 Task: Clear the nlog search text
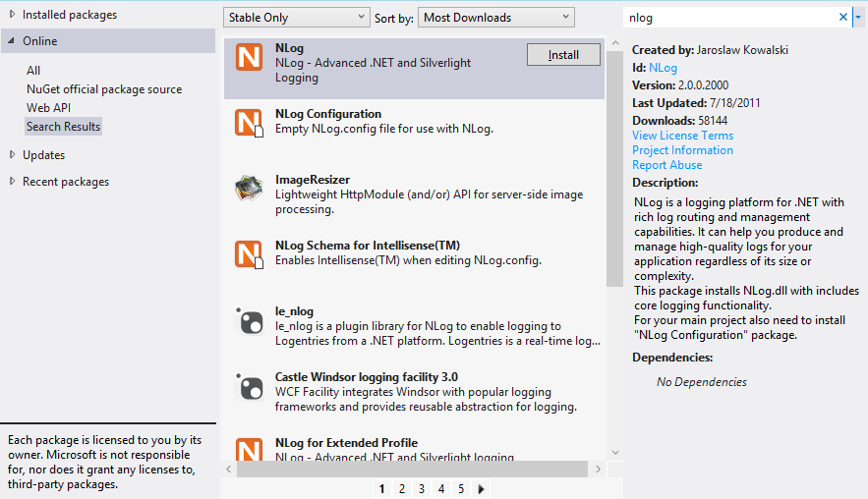pyautogui.click(x=843, y=17)
